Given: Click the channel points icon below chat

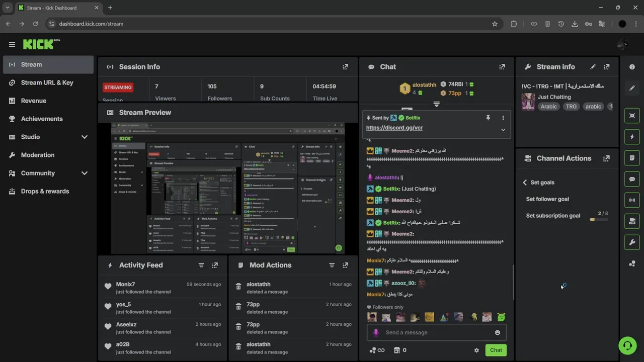Looking at the screenshot, I should point(373,350).
